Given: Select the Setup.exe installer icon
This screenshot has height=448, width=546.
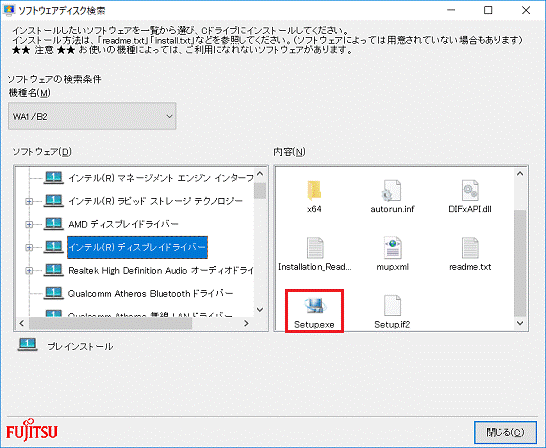Looking at the screenshot, I should pos(314,306).
